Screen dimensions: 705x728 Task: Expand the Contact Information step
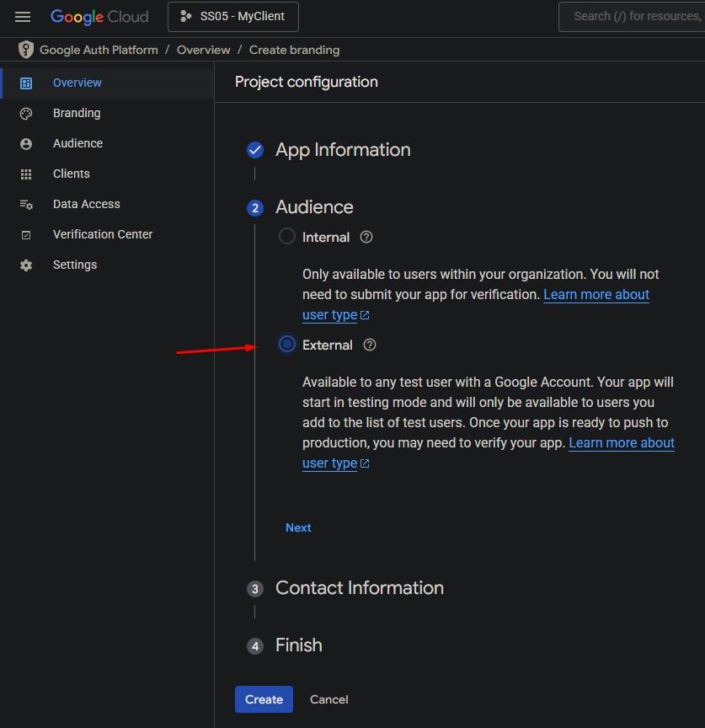359,588
